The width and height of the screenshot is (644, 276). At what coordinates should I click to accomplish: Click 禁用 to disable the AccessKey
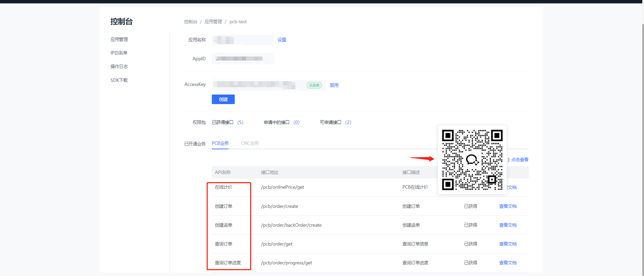(334, 85)
